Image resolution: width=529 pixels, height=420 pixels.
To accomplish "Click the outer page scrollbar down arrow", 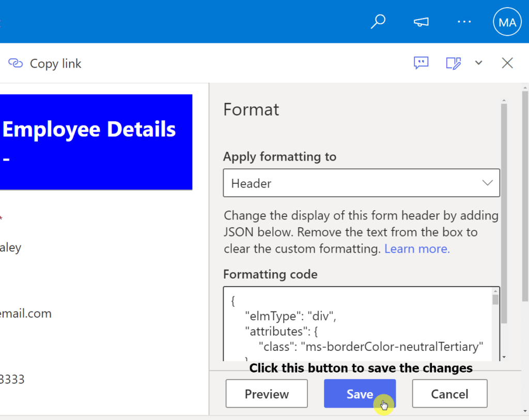I will (525, 411).
